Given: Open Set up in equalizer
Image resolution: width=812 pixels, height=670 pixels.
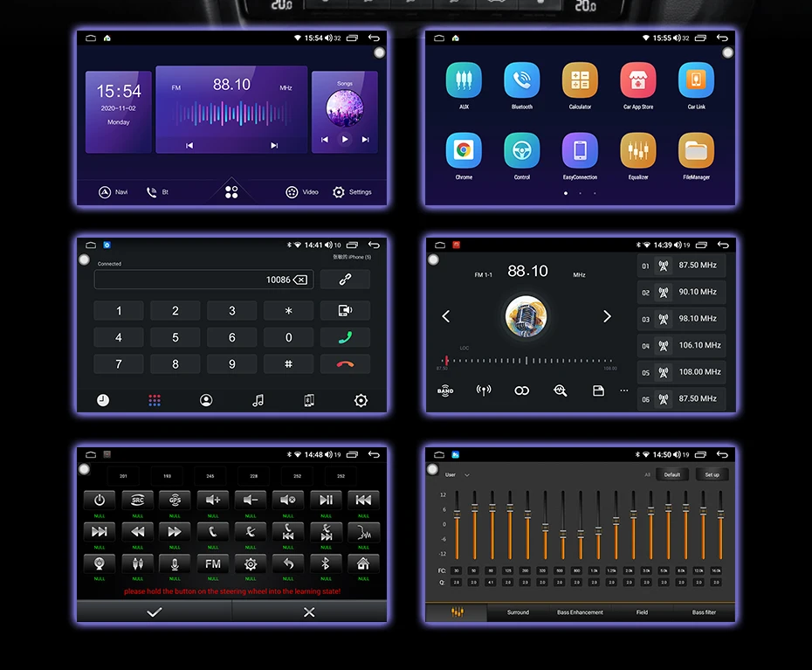Looking at the screenshot, I should pyautogui.click(x=712, y=474).
